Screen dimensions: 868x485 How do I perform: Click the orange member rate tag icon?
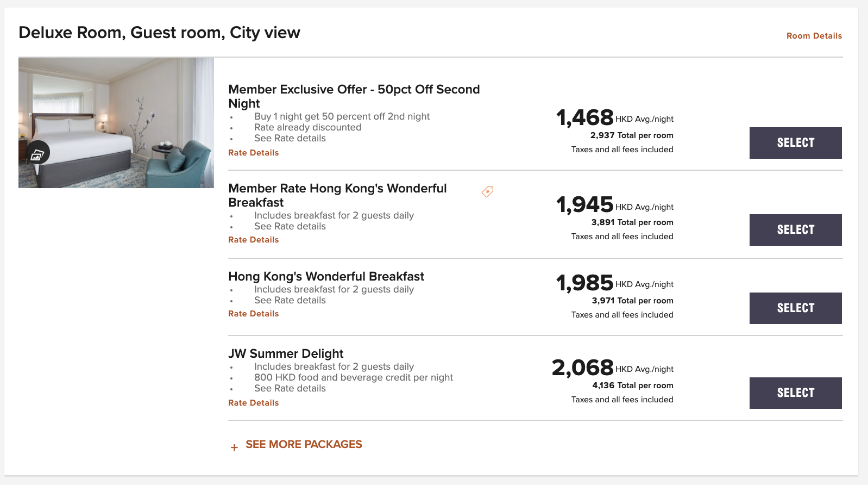[487, 191]
